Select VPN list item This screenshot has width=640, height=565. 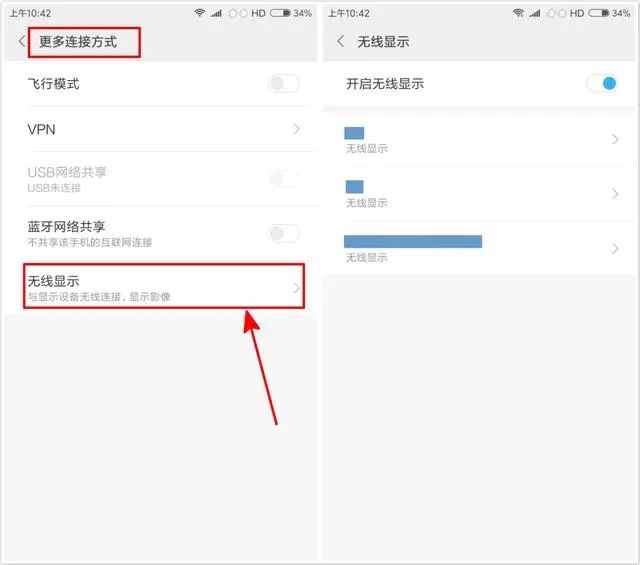coord(164,129)
